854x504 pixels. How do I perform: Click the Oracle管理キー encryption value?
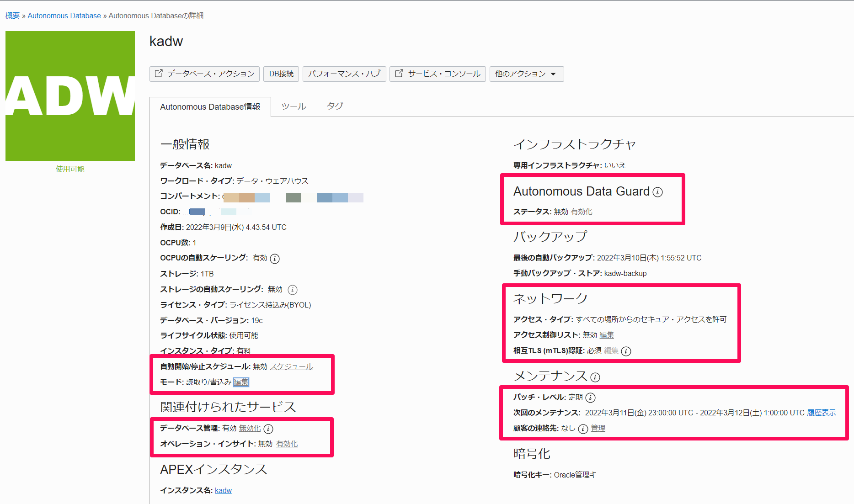point(579,475)
